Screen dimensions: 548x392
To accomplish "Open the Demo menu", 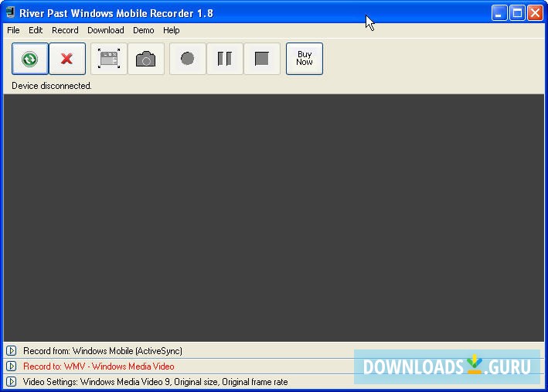I will (143, 30).
